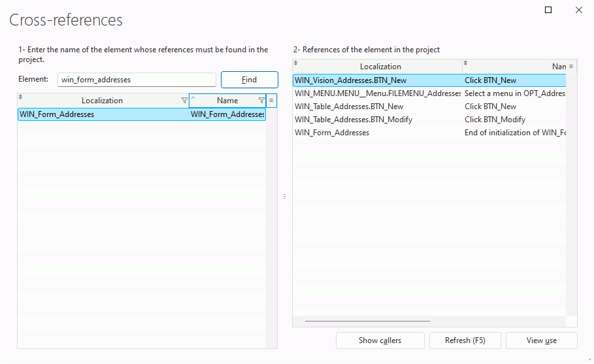Open the left table's column menu icon

271,101
